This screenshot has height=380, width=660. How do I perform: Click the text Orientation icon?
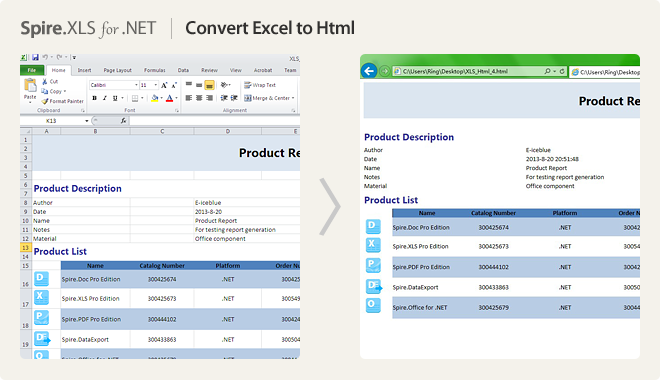[x=224, y=85]
